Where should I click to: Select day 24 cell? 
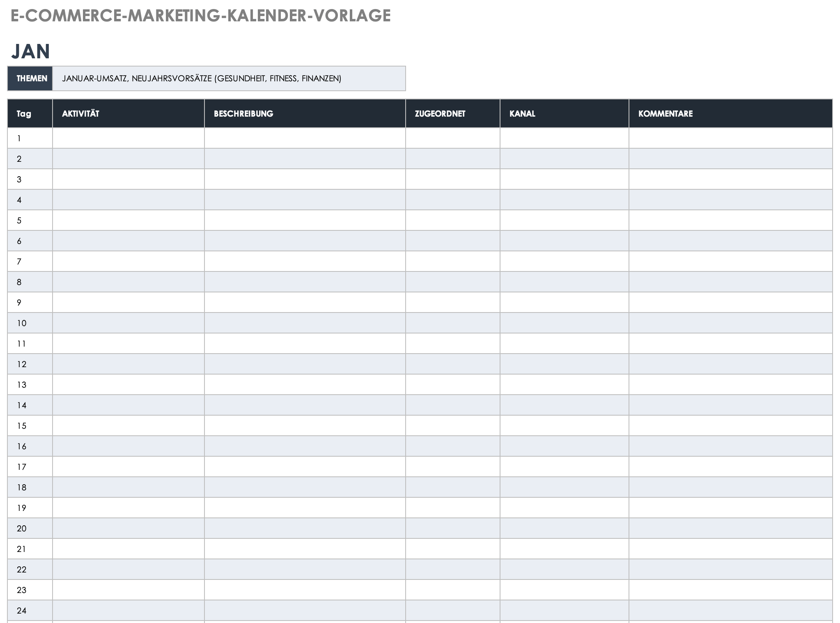pos(30,611)
